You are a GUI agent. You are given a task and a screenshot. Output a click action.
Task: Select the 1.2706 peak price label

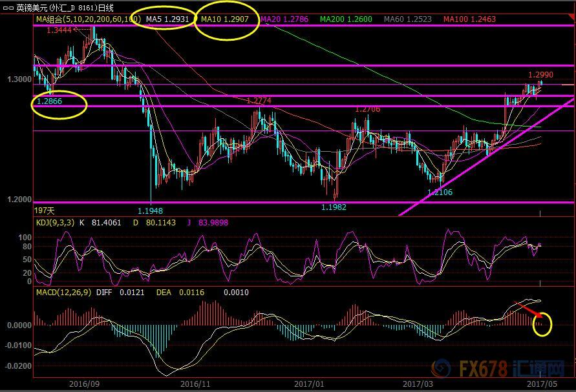(368, 109)
